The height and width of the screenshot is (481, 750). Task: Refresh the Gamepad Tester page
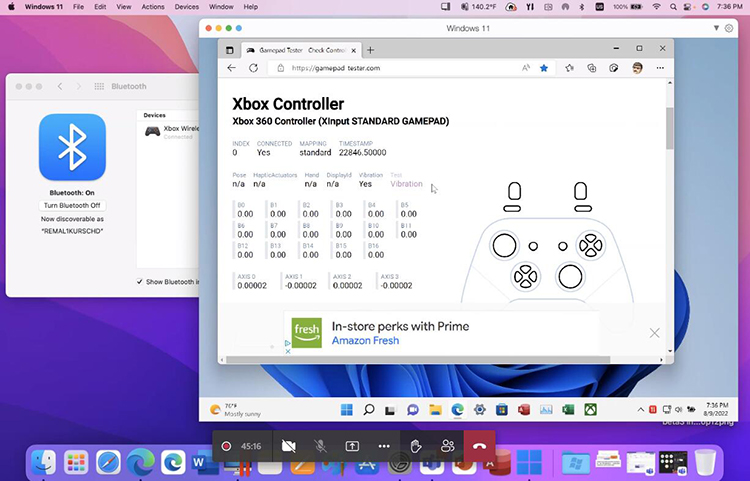click(254, 68)
